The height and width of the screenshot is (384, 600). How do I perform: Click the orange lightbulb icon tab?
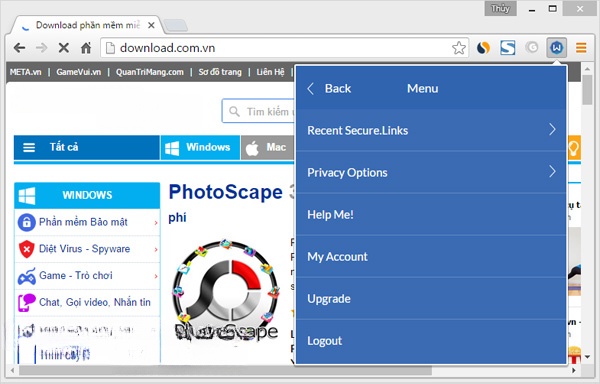point(574,147)
